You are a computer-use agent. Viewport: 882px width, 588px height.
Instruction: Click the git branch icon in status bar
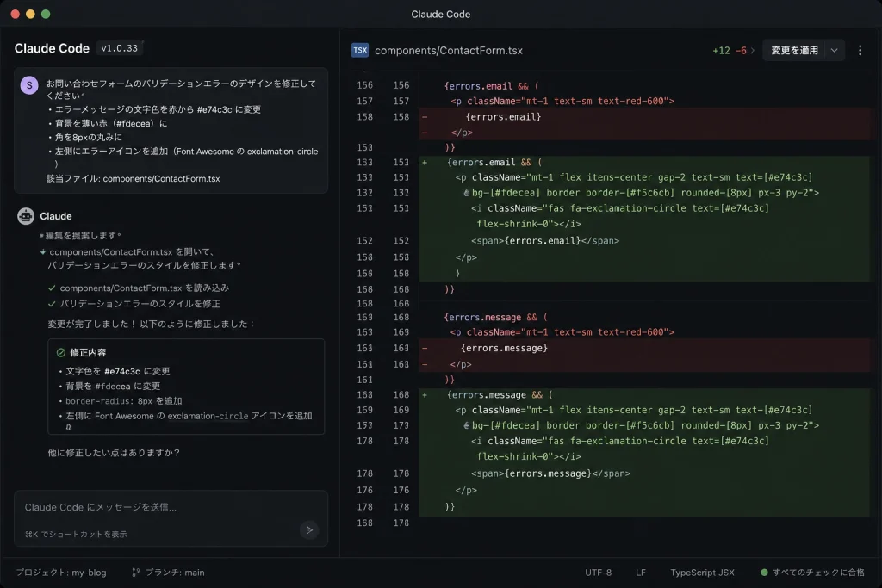click(x=135, y=573)
